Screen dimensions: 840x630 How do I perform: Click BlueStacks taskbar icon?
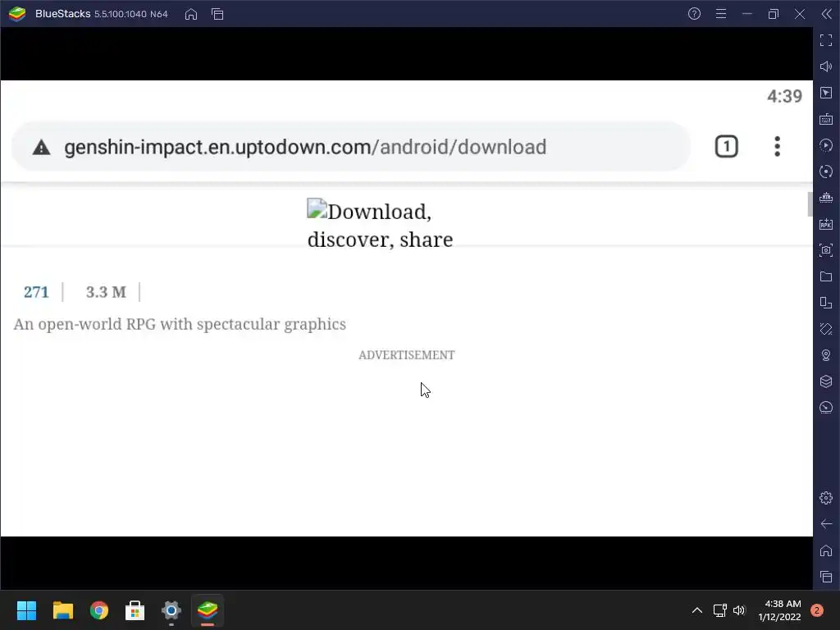(x=208, y=610)
